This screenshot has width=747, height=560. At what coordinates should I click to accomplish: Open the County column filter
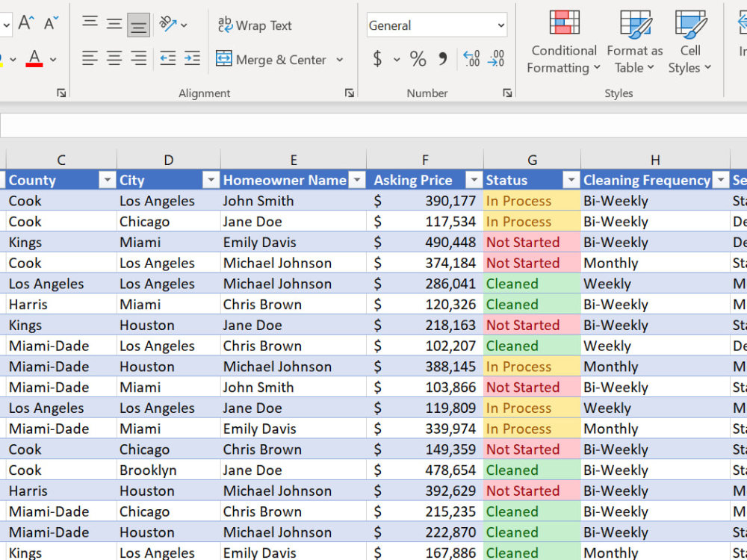(x=108, y=180)
